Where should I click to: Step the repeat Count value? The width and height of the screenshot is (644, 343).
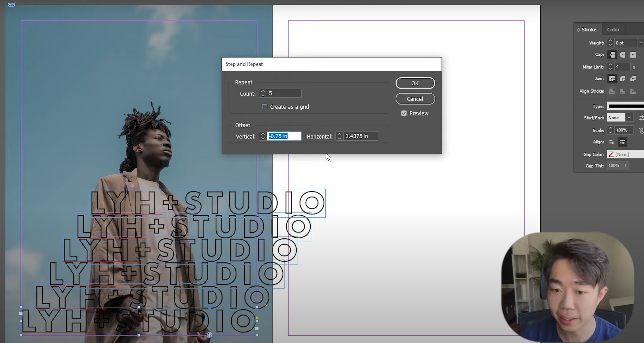tap(263, 94)
